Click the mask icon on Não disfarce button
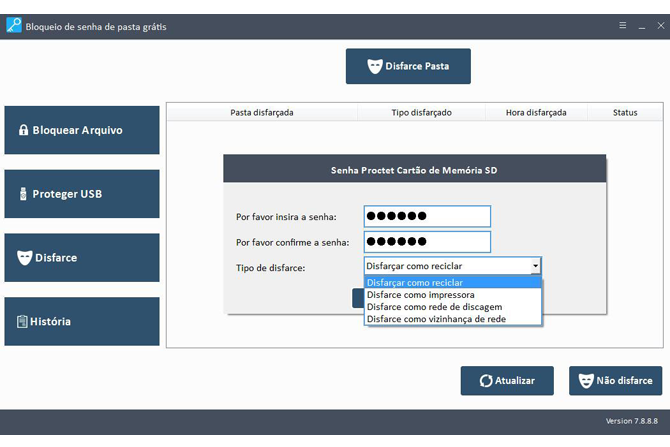Screen dimensions: 670x447 [x=586, y=380]
